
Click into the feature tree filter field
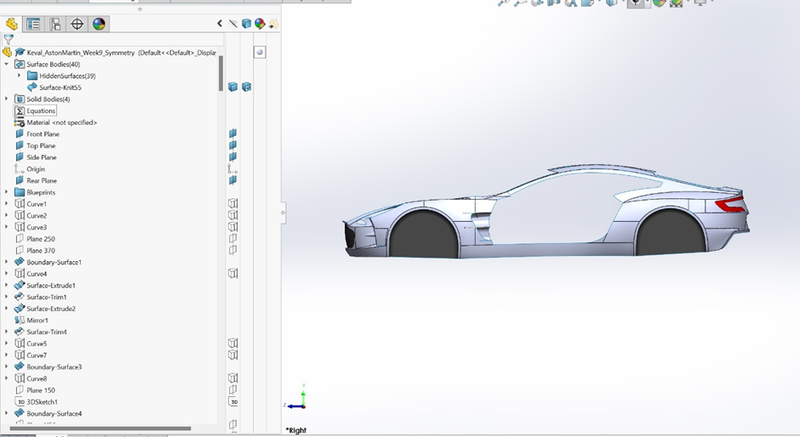117,39
